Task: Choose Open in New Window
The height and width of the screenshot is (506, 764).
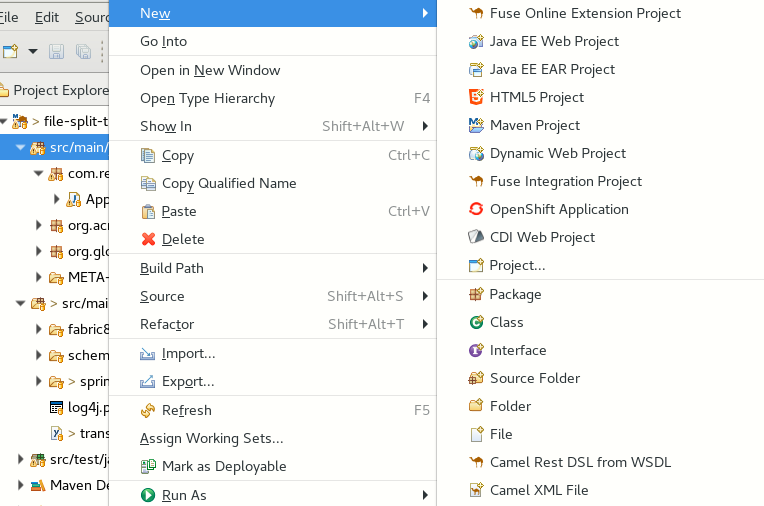Action: click(272, 70)
